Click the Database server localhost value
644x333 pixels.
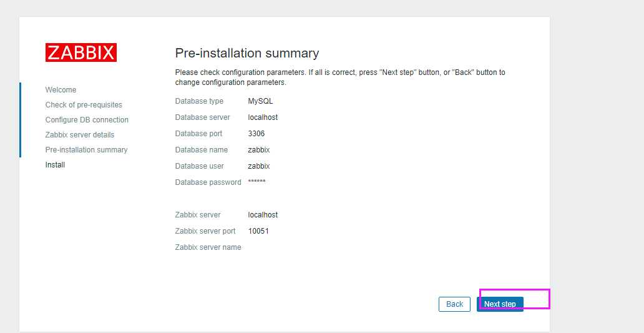click(263, 117)
